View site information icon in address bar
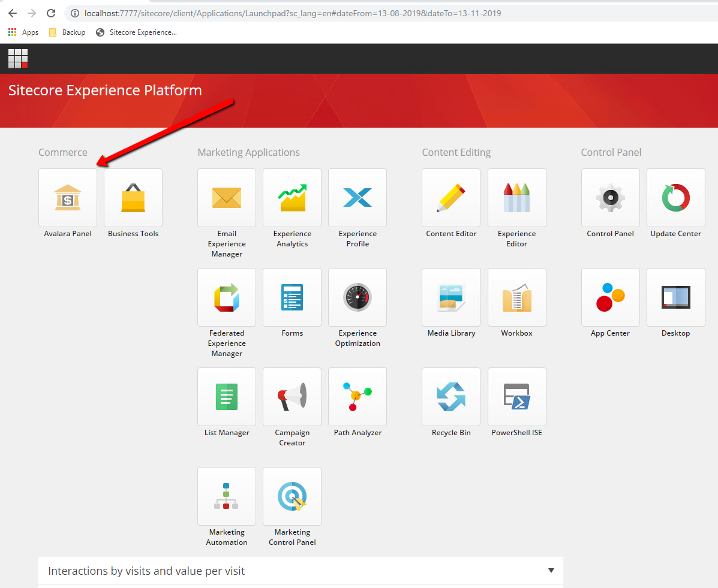 (x=74, y=13)
